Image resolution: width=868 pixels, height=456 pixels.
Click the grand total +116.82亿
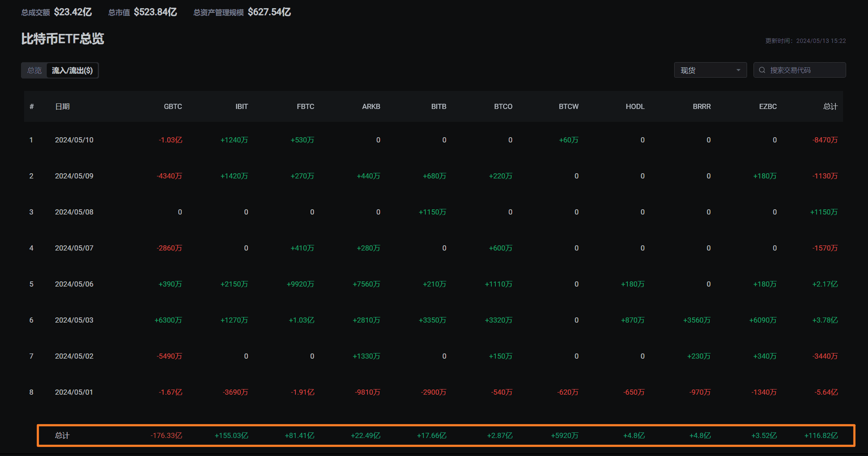[x=821, y=435]
